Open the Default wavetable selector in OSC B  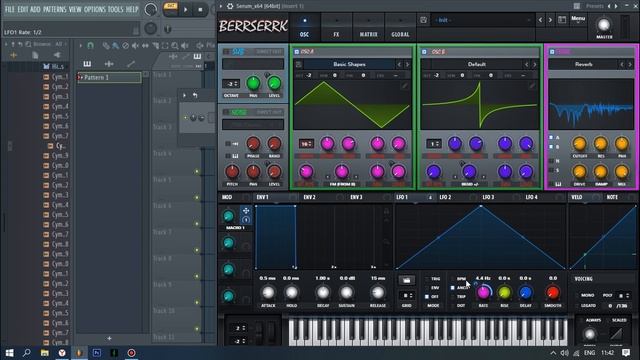(476, 64)
